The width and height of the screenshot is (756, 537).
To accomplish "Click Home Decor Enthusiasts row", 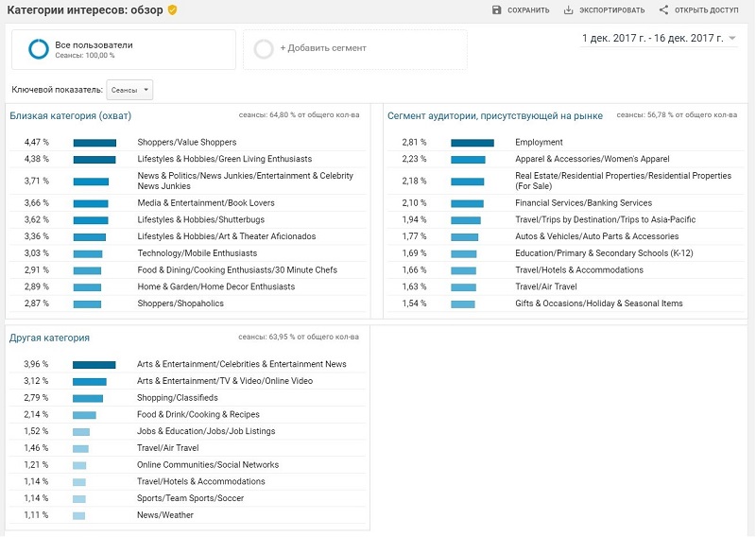I will pos(188,286).
